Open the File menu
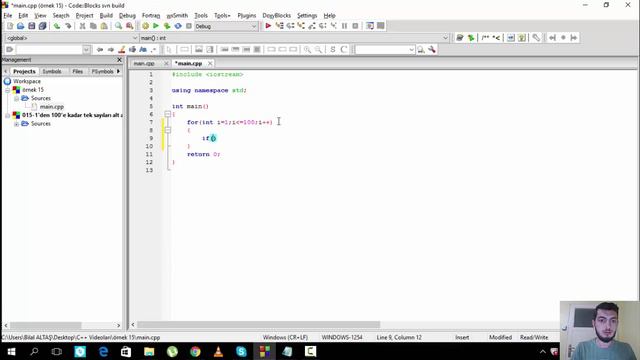 tap(8, 16)
